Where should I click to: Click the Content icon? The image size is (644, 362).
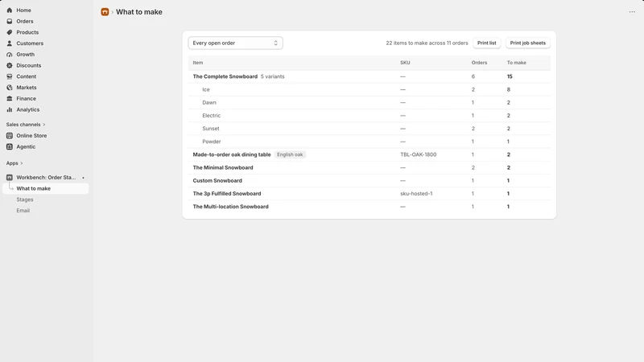coord(10,76)
